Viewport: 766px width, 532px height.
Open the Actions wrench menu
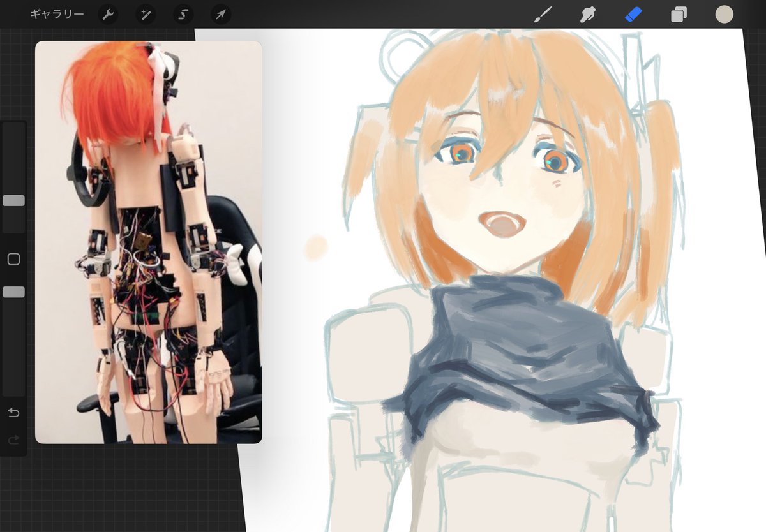pyautogui.click(x=108, y=14)
